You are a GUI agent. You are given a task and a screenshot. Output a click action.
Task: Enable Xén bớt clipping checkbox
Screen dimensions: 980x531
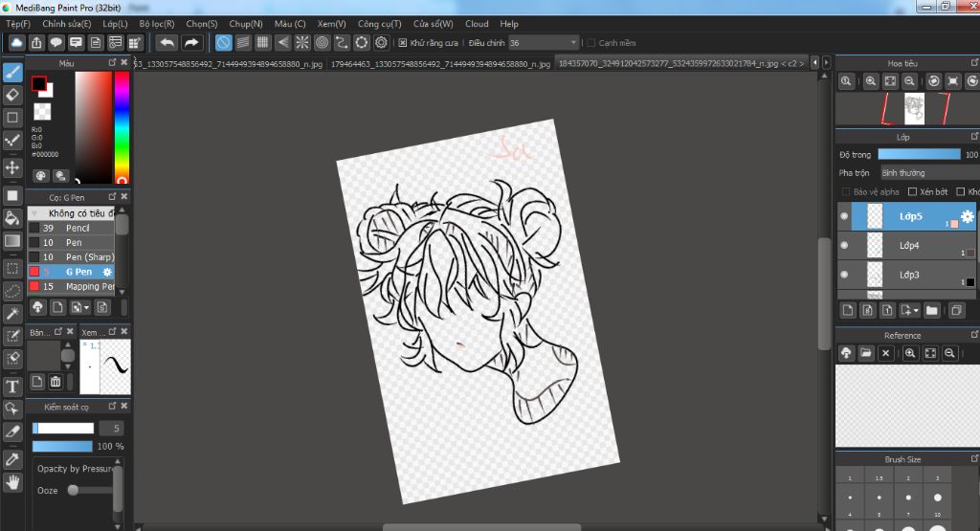(912, 191)
